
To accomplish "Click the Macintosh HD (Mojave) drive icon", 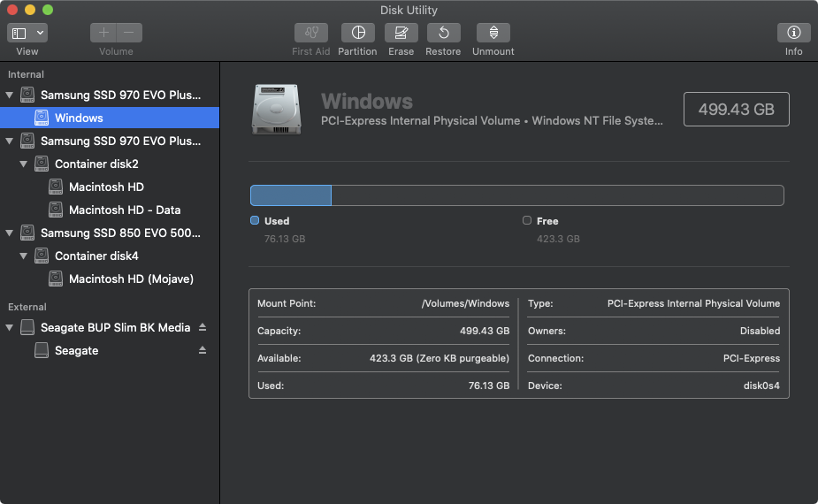I will [x=56, y=279].
